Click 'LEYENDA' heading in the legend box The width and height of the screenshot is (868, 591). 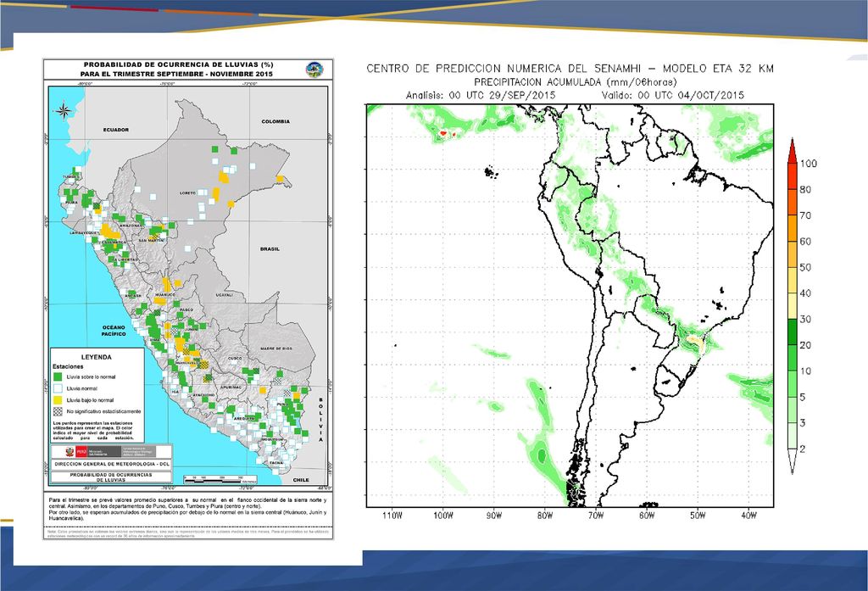97,357
